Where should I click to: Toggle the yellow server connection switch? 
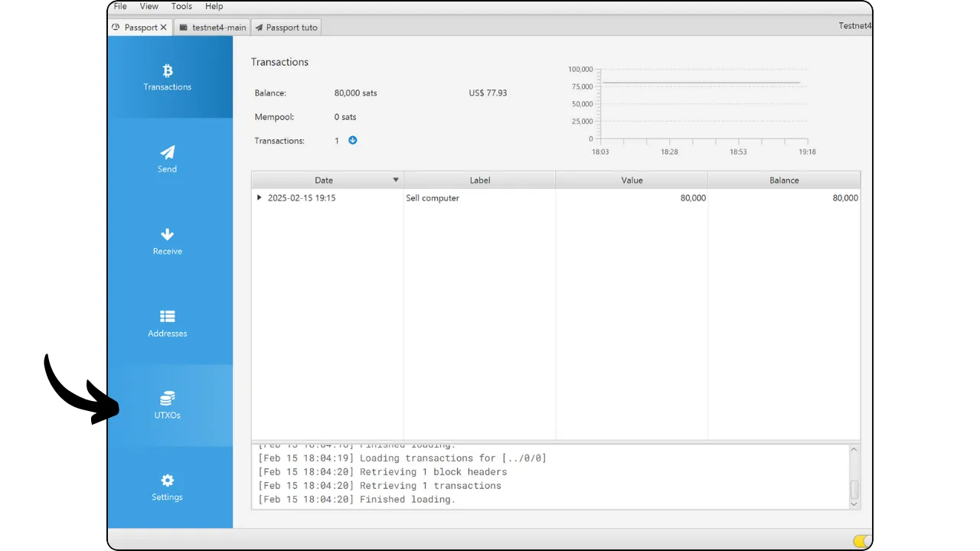click(862, 541)
